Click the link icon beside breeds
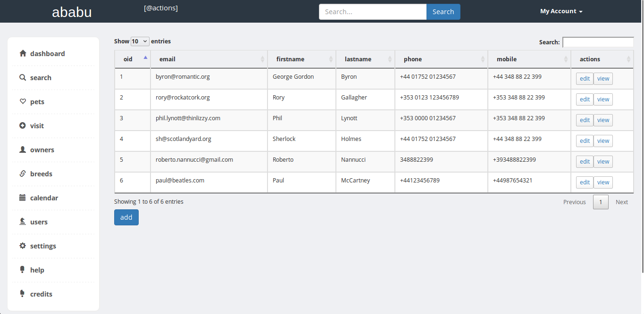The image size is (644, 314). [x=23, y=174]
